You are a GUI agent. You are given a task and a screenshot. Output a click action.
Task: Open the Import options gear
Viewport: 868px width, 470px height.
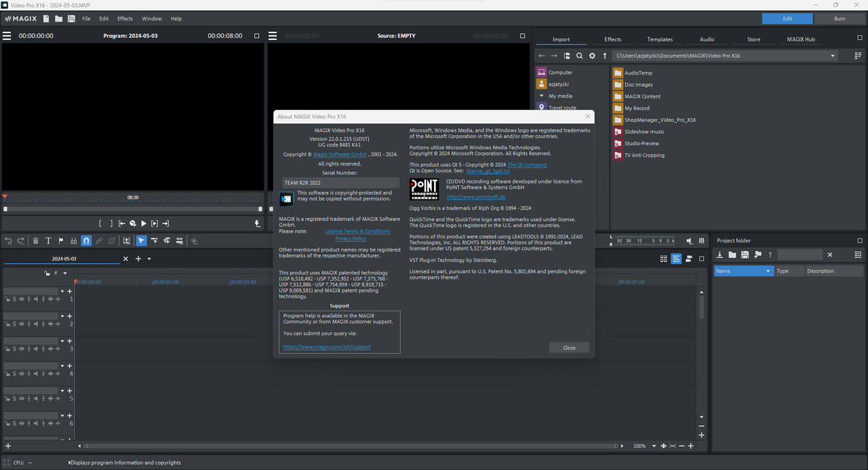[592, 56]
